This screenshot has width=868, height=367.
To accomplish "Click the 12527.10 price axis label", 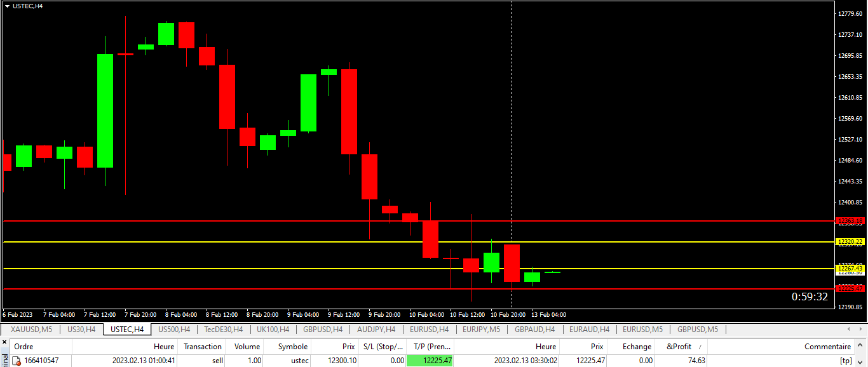I will tap(849, 140).
